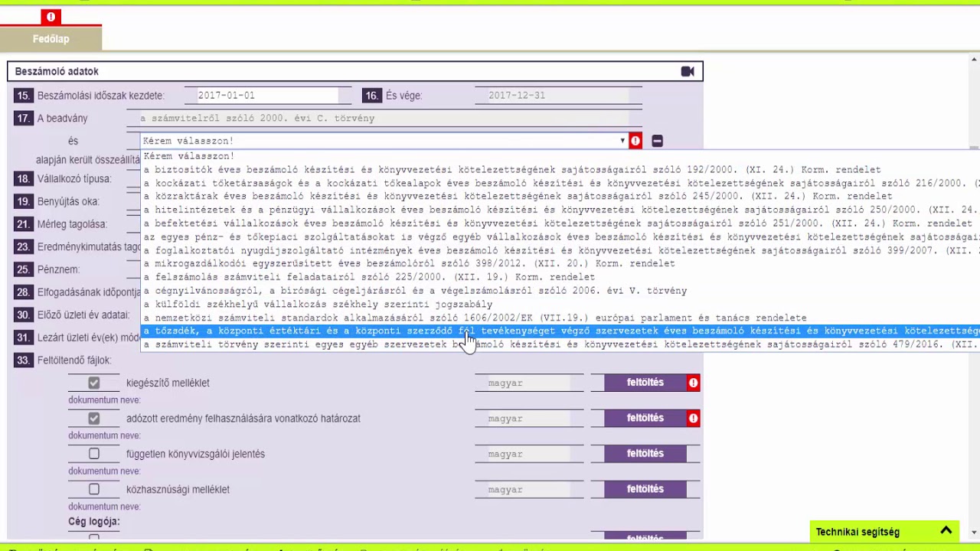Upload adózott eredmény határozat with feltöltés button
The width and height of the screenshot is (980, 551).
[x=645, y=418]
